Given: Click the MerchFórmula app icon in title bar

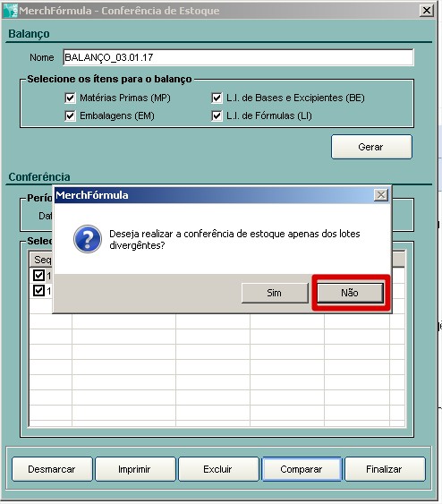Looking at the screenshot, I should 10,10.
